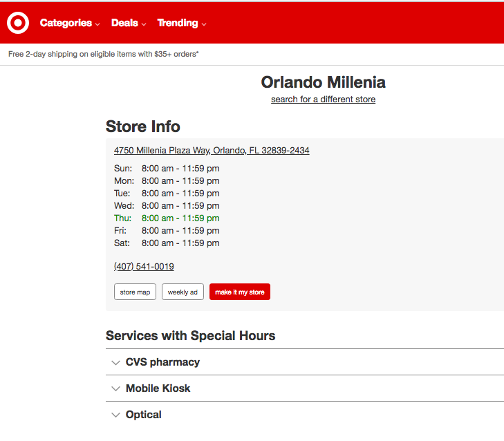Click the CVS pharmacy section title
Viewport: 504px width, 441px height.
[x=162, y=362]
